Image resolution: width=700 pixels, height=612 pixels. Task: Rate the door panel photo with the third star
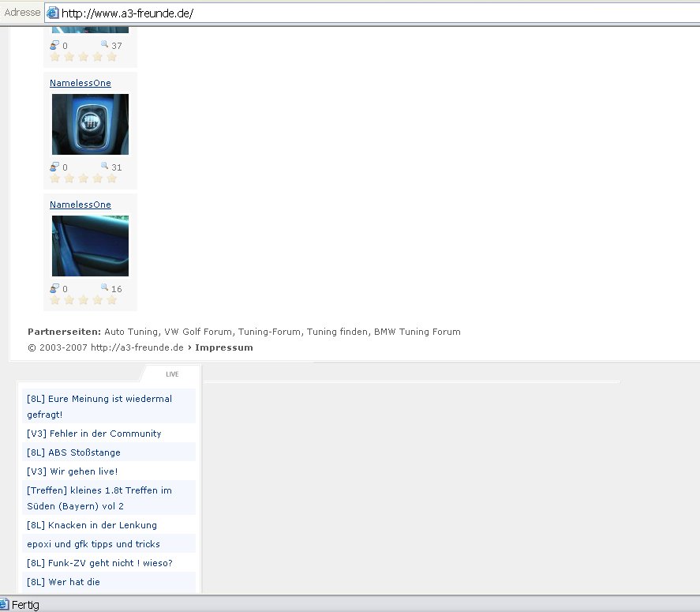coord(84,300)
